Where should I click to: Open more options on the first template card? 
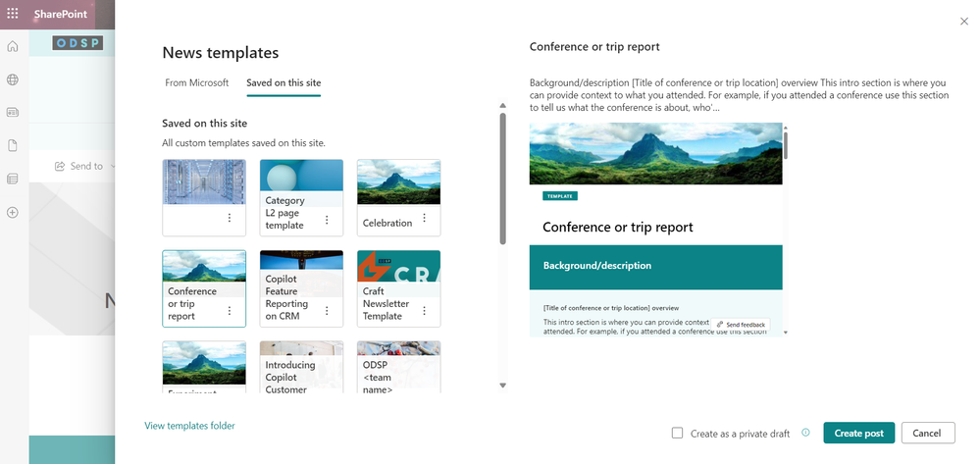point(230,219)
